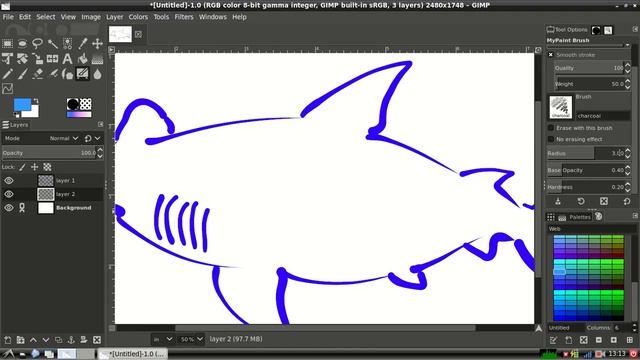Open charcoal brush preview thumbnail

click(561, 107)
